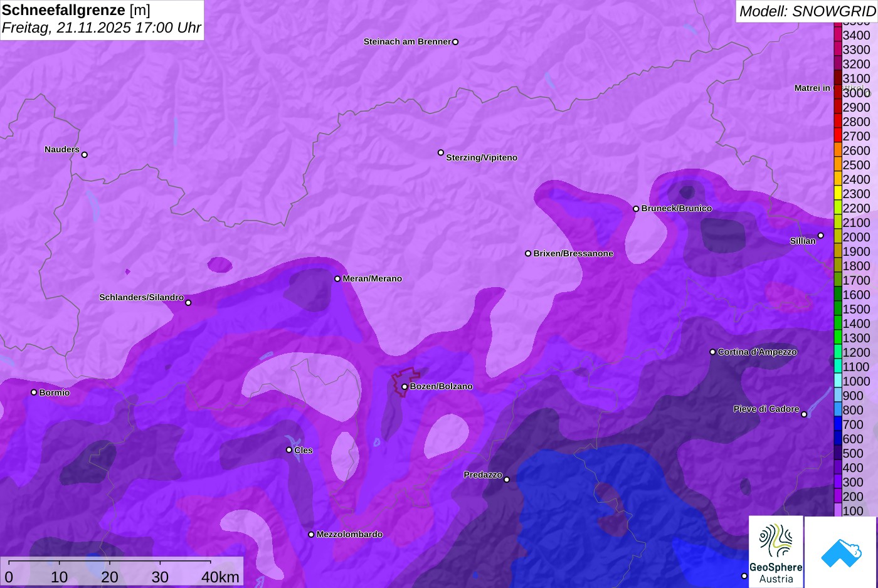This screenshot has height=588, width=878.
Task: Click the Bozen/Bolzano location marker
Action: coord(405,387)
